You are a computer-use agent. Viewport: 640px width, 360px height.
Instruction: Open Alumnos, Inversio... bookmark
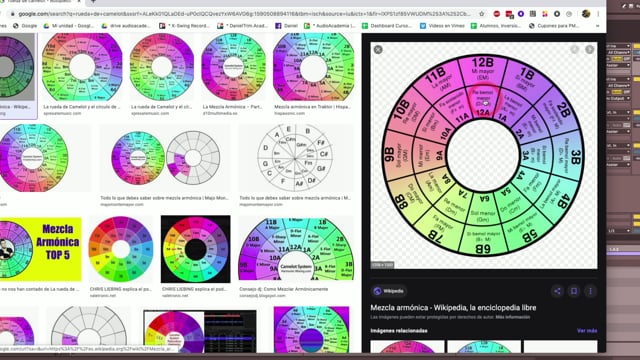496,26
